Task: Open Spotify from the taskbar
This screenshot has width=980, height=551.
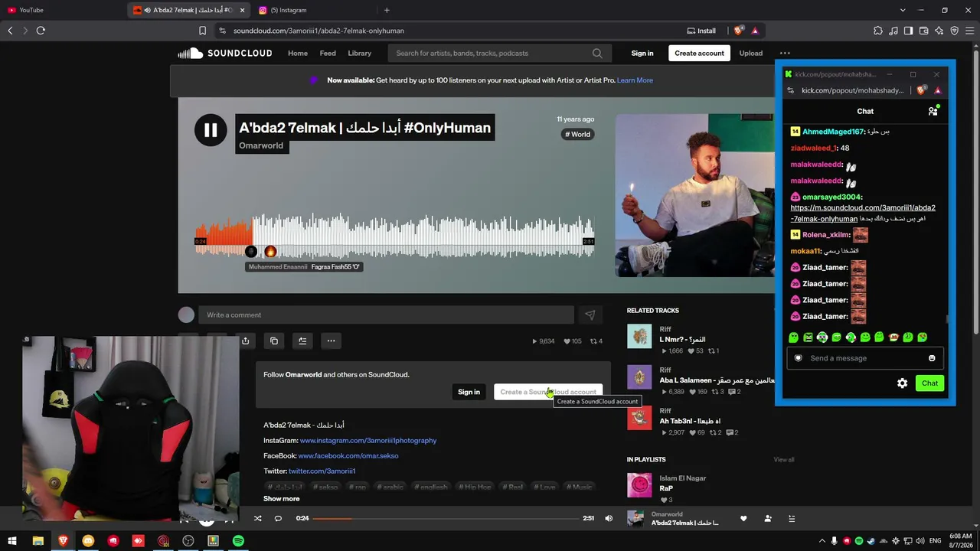Action: (x=238, y=541)
